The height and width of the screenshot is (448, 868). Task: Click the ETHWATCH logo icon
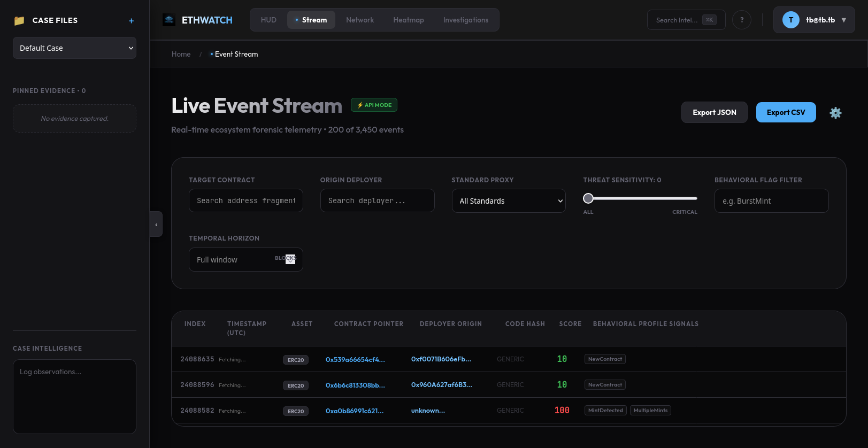click(169, 20)
